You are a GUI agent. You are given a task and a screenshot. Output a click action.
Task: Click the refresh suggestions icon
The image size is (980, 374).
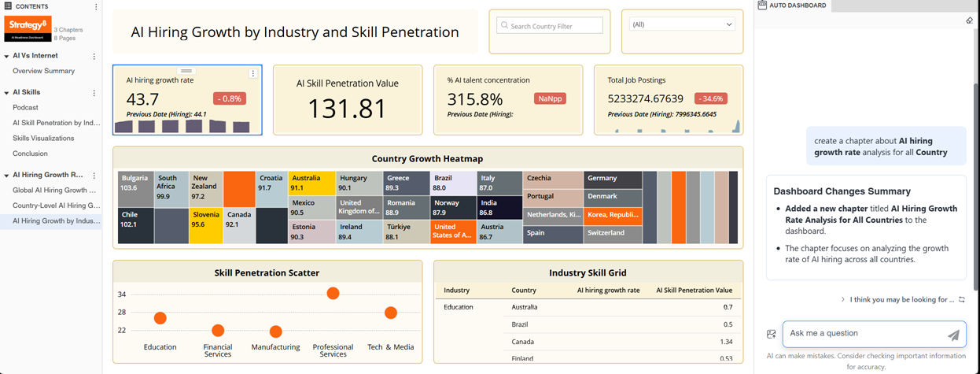pyautogui.click(x=961, y=299)
